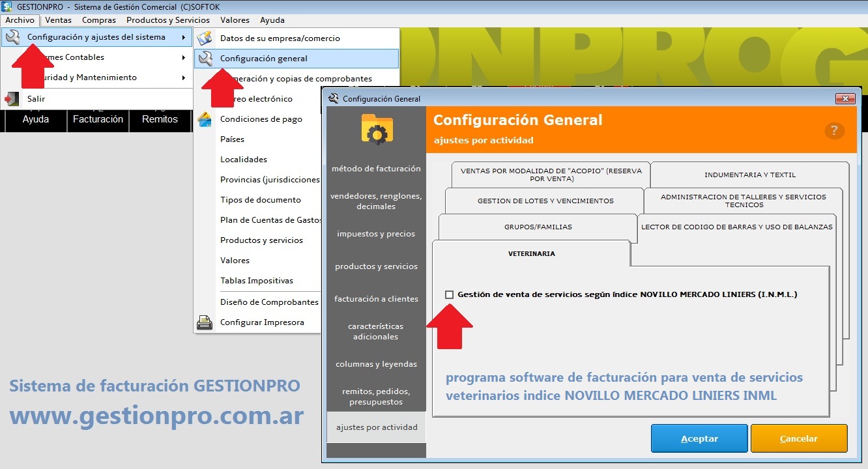
Task: Select facturación a clientes in sidebar
Action: [376, 299]
